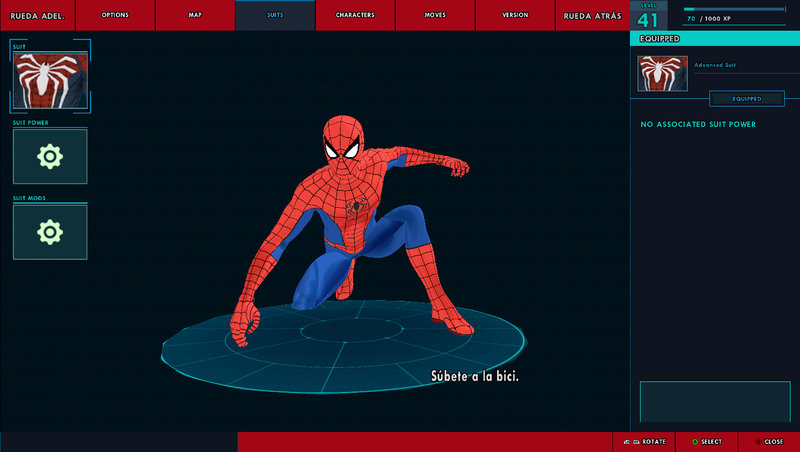Viewport: 800px width, 452px height.
Task: Click the Rotate control hint
Action: (645, 442)
